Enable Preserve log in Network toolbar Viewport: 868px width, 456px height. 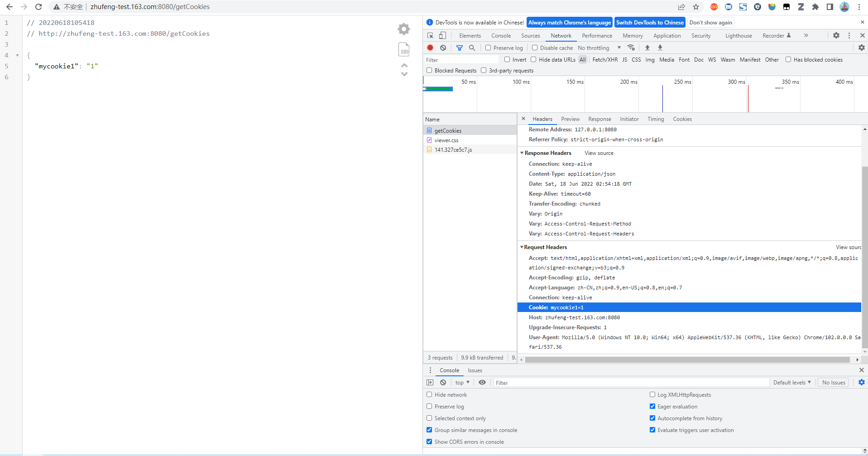488,48
